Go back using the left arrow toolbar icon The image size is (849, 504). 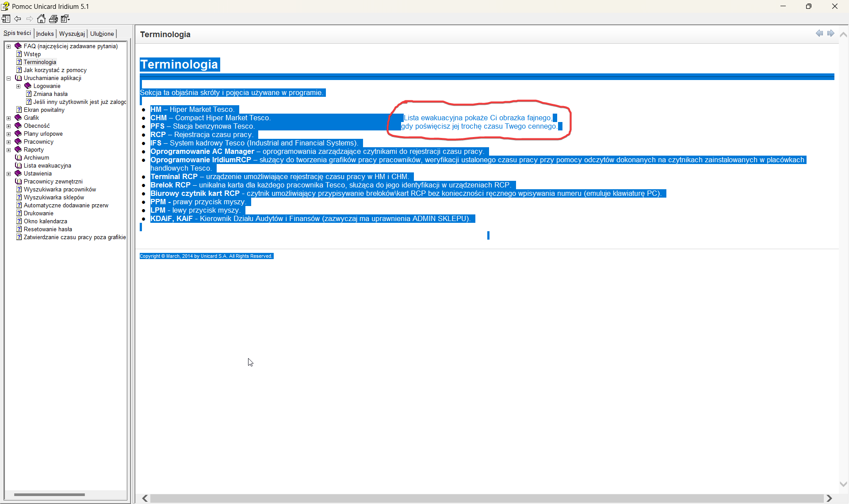tap(18, 19)
